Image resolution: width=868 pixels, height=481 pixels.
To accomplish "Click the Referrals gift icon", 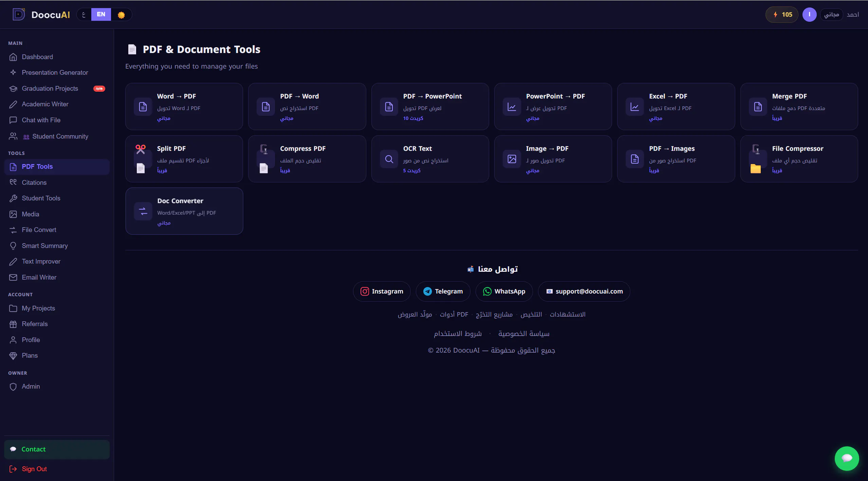I will pos(13,324).
